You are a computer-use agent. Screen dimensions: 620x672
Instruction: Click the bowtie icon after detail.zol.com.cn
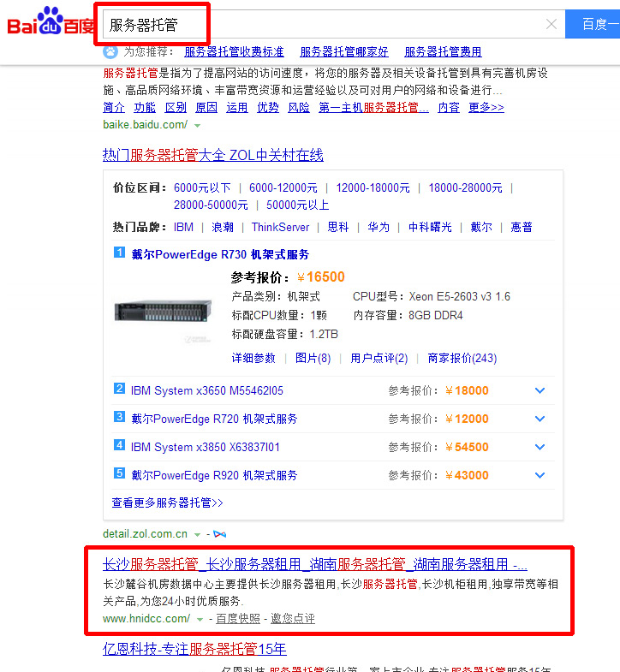[x=220, y=534]
